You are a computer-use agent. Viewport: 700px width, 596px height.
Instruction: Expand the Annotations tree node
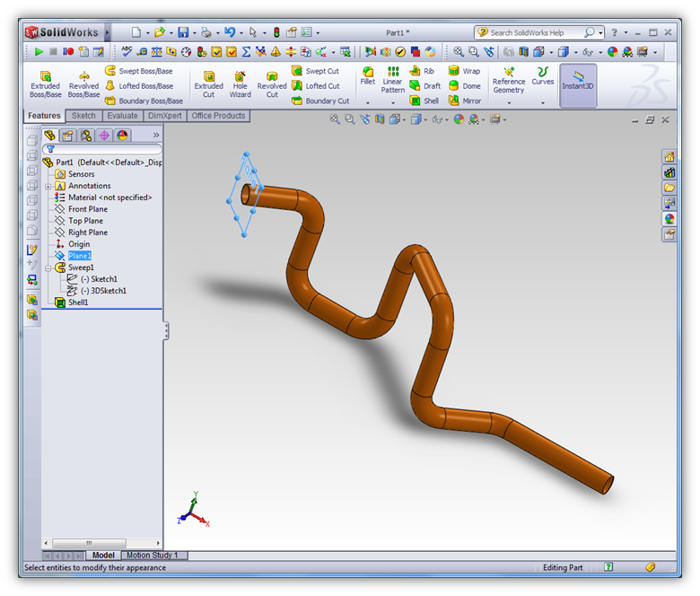tap(48, 186)
